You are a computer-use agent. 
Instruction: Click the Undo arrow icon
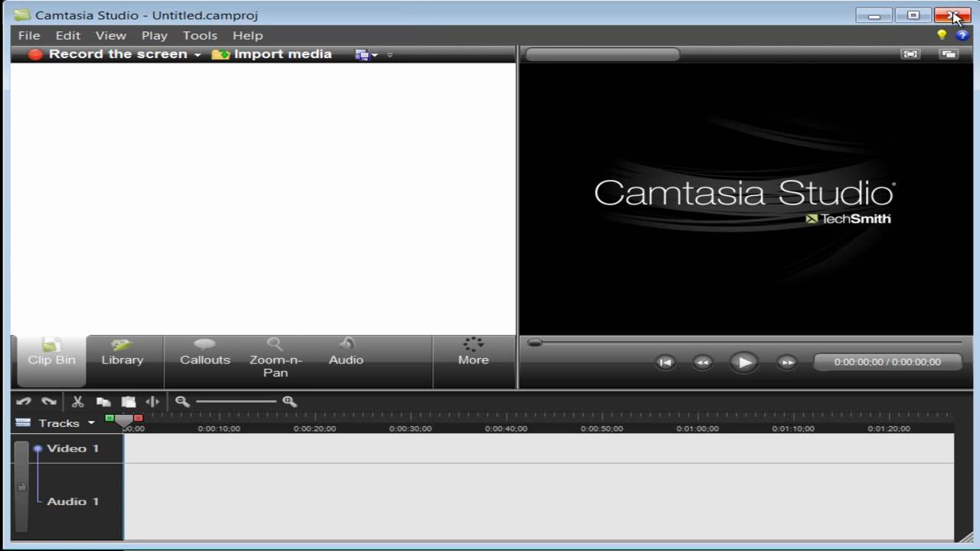24,401
